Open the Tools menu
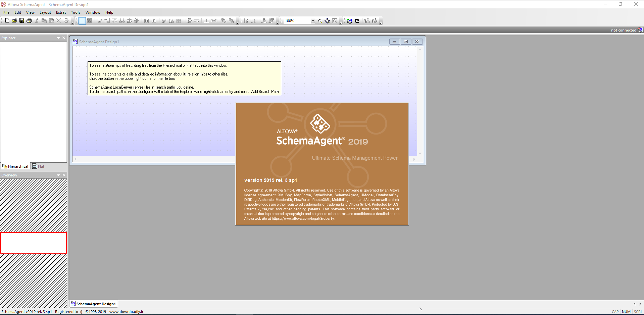The height and width of the screenshot is (315, 644). (x=76, y=12)
